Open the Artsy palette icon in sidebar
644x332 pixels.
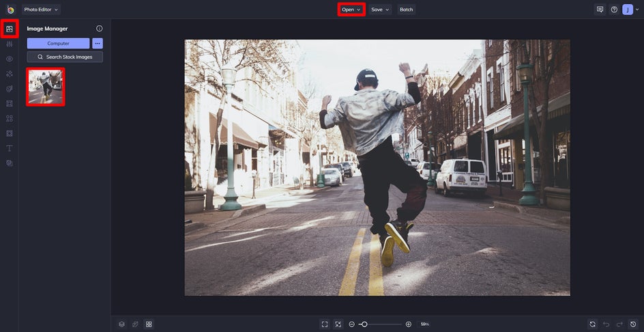10,88
